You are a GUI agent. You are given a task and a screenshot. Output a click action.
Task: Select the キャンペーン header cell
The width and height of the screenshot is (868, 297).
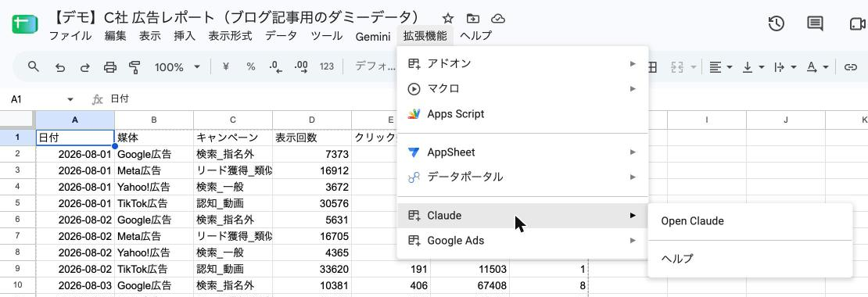coord(233,137)
